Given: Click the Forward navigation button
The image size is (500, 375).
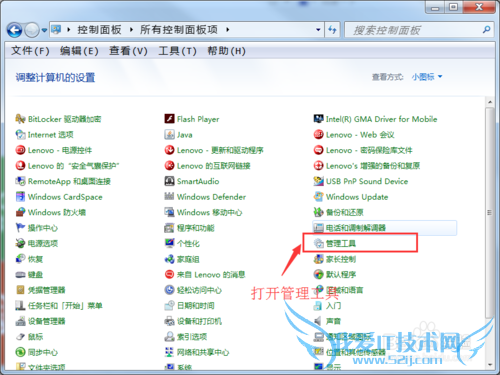Looking at the screenshot, I should click(32, 30).
